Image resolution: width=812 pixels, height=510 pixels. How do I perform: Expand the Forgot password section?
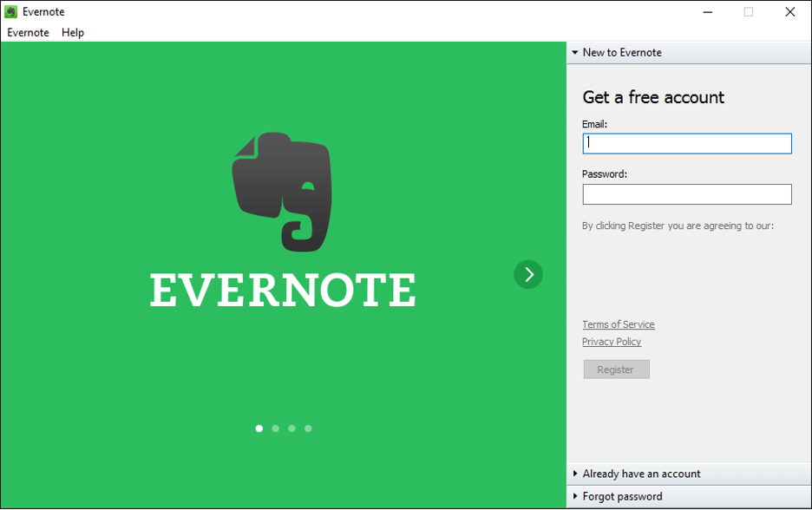click(x=689, y=496)
